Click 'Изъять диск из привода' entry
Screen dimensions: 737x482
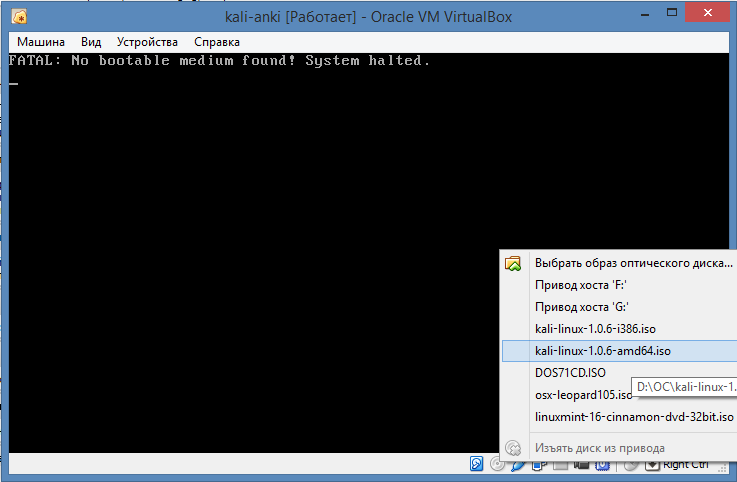point(619,448)
